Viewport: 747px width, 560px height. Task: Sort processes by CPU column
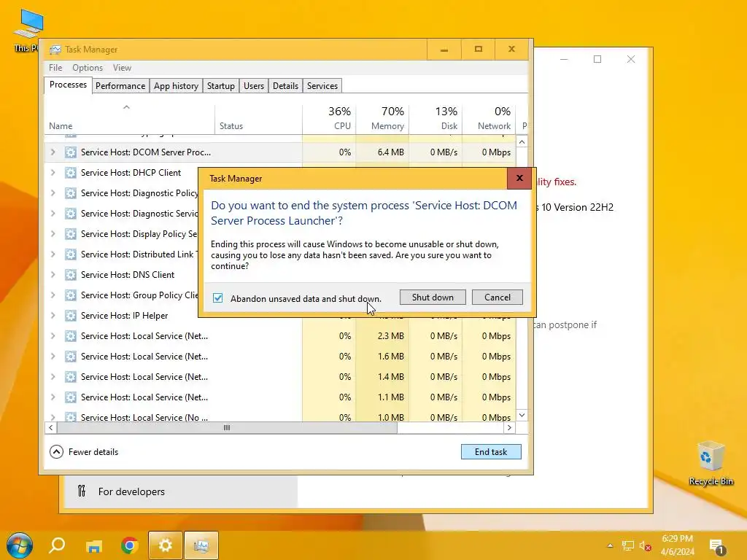click(329, 119)
